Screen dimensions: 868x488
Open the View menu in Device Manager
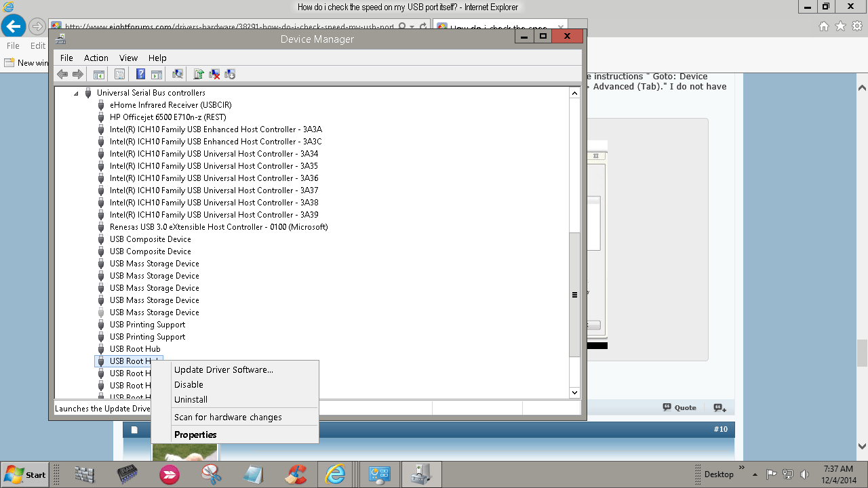pyautogui.click(x=128, y=58)
